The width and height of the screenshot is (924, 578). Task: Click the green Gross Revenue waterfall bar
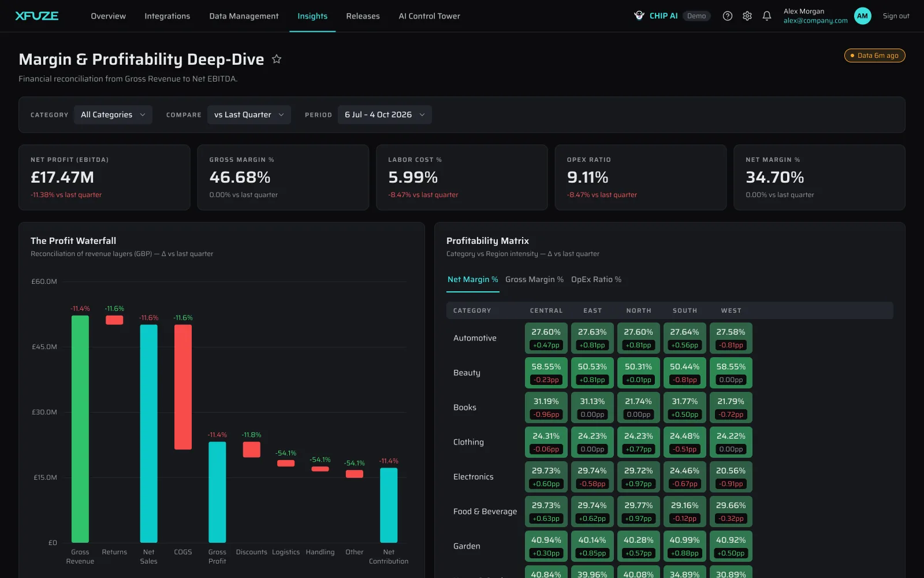coord(80,429)
